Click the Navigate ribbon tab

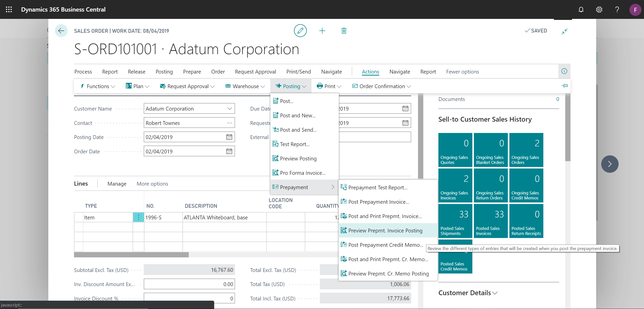pos(331,72)
